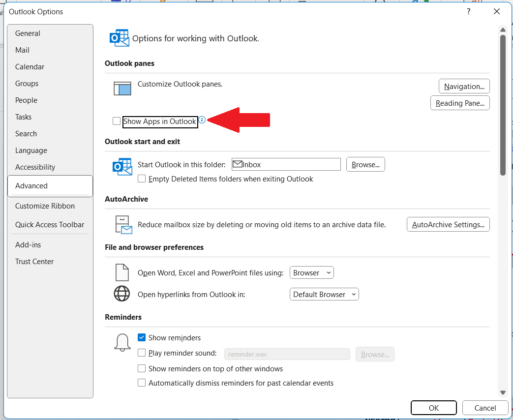The width and height of the screenshot is (513, 420).
Task: Click the Start Outlook folder Inbox field
Action: coord(286,164)
